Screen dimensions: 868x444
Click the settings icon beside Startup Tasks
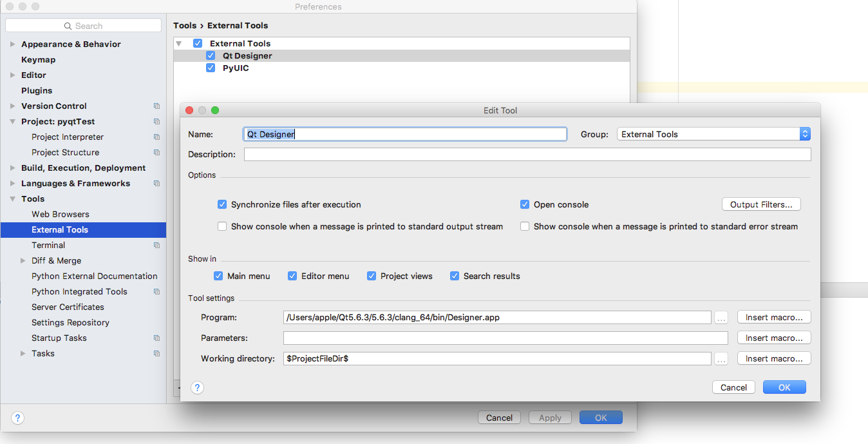(156, 338)
